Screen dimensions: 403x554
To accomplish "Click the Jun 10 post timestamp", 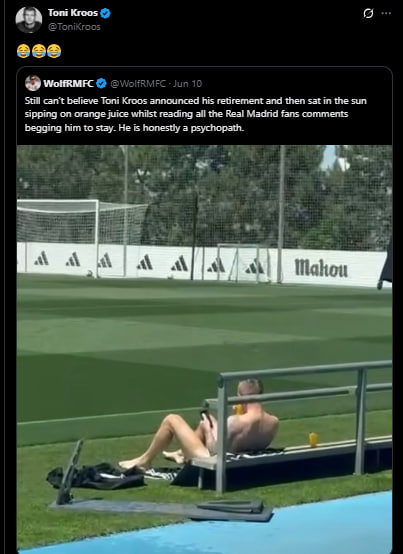I will (x=188, y=84).
